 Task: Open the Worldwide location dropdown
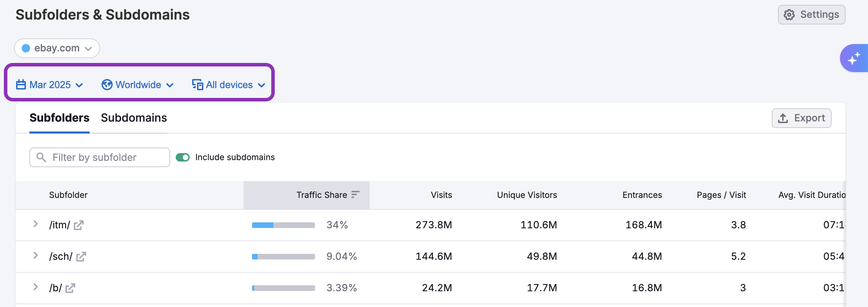pyautogui.click(x=138, y=85)
